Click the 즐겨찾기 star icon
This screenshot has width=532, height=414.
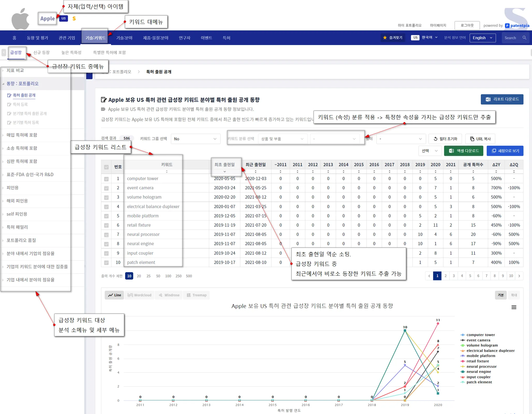click(x=385, y=38)
